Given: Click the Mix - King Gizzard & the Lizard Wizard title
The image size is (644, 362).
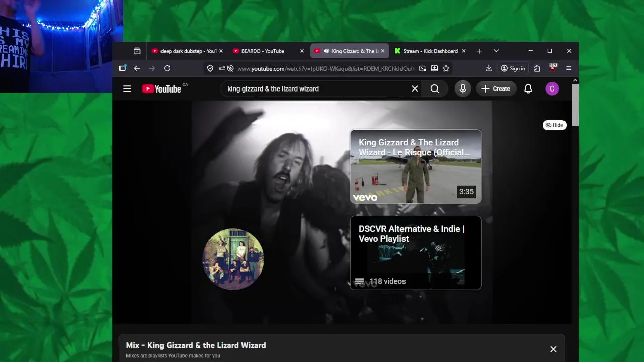Looking at the screenshot, I should click(x=196, y=345).
